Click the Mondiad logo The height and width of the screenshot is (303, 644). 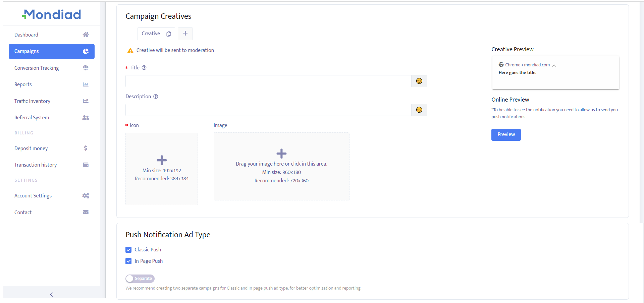[52, 14]
